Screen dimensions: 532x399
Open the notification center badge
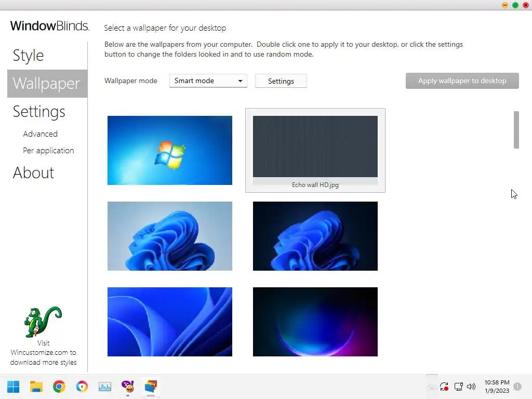point(517,387)
